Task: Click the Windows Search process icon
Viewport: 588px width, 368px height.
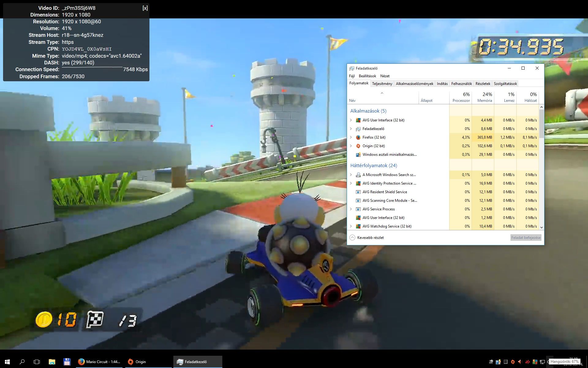Action: click(358, 175)
